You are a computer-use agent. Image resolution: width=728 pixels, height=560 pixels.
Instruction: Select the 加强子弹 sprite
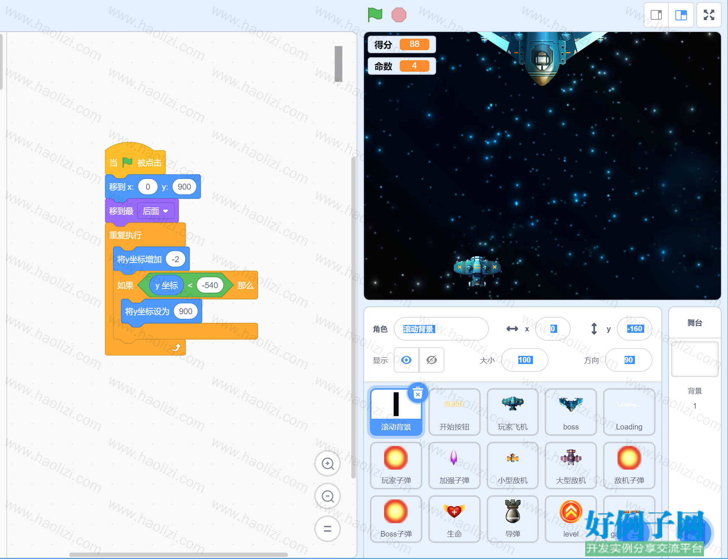coord(454,466)
